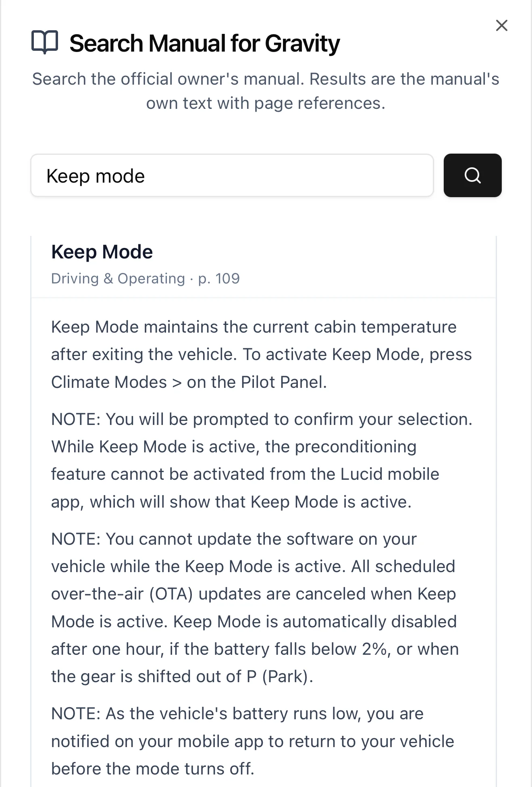Select the note about confirming your selection

[261, 460]
